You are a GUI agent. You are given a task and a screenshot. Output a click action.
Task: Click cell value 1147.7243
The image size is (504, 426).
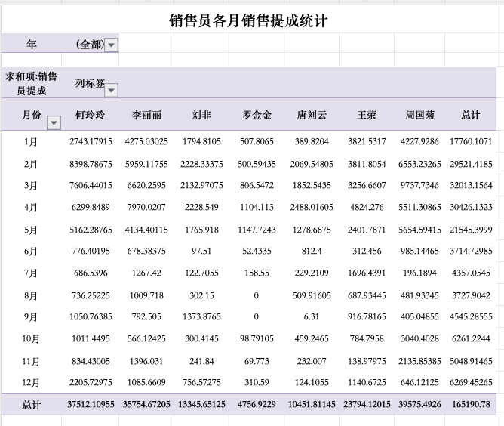coord(257,230)
